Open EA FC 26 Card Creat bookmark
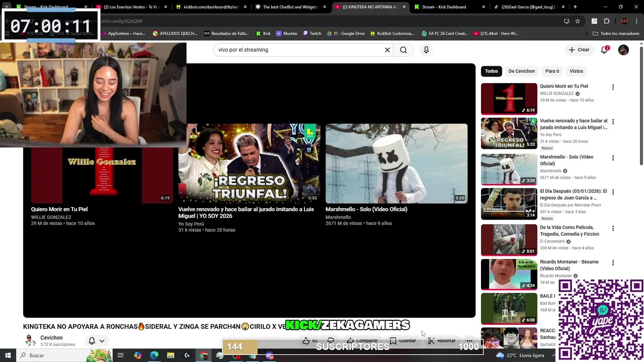 444,34
